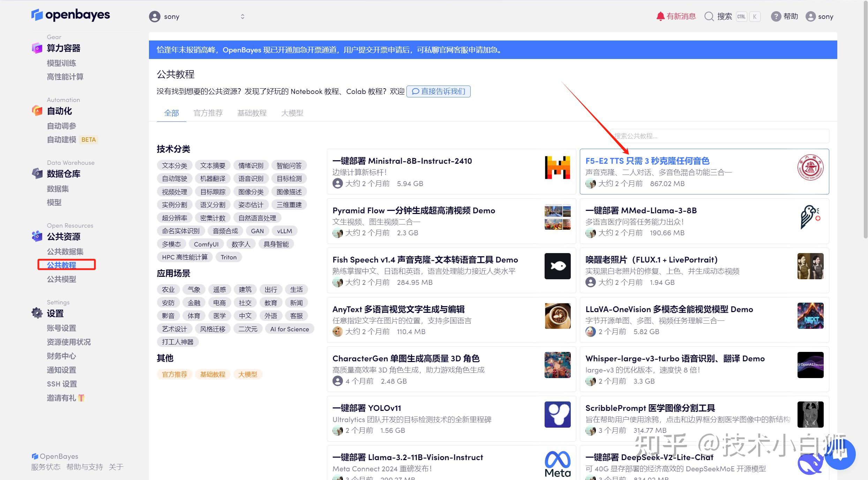Open the 公共资源 resources icon
868x480 pixels.
point(37,236)
